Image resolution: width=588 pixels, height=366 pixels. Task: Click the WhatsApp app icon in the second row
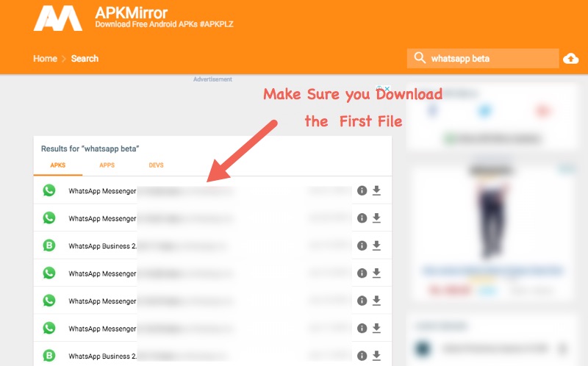click(x=49, y=218)
